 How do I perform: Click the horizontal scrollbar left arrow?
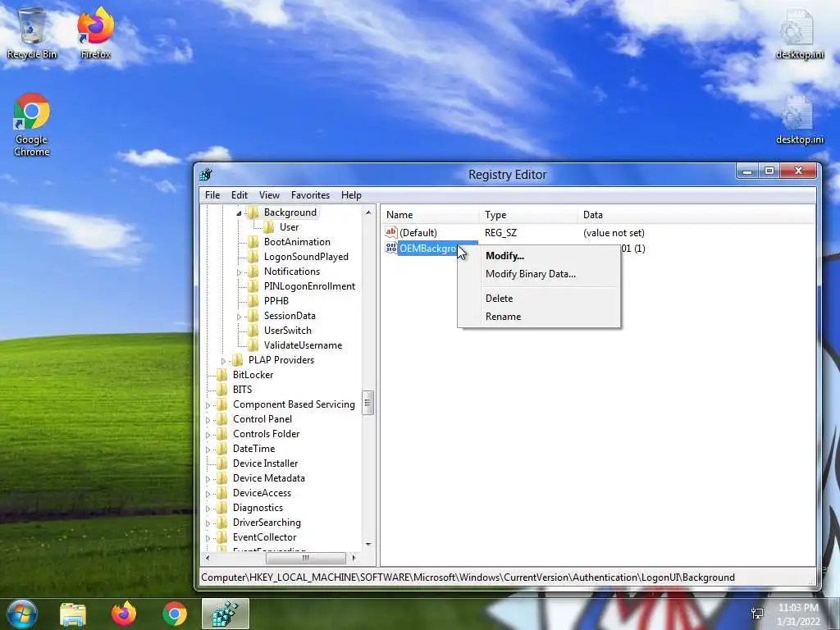point(208,558)
